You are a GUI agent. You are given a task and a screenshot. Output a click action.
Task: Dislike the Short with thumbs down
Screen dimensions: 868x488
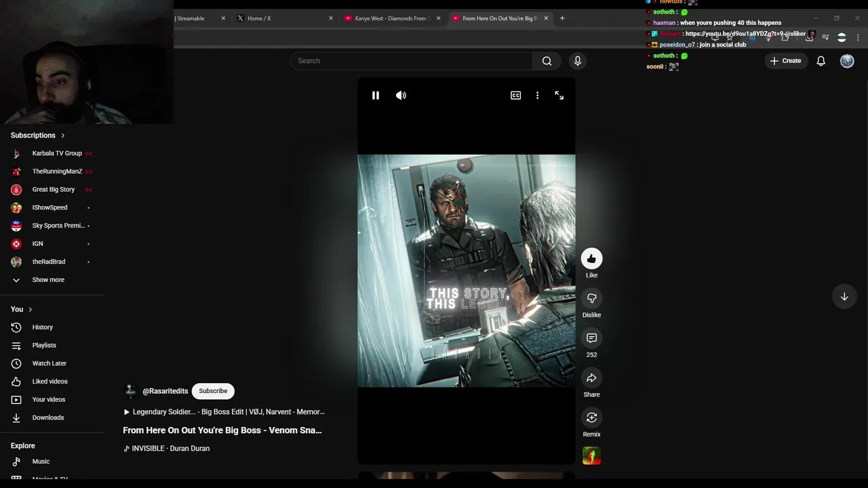591,298
